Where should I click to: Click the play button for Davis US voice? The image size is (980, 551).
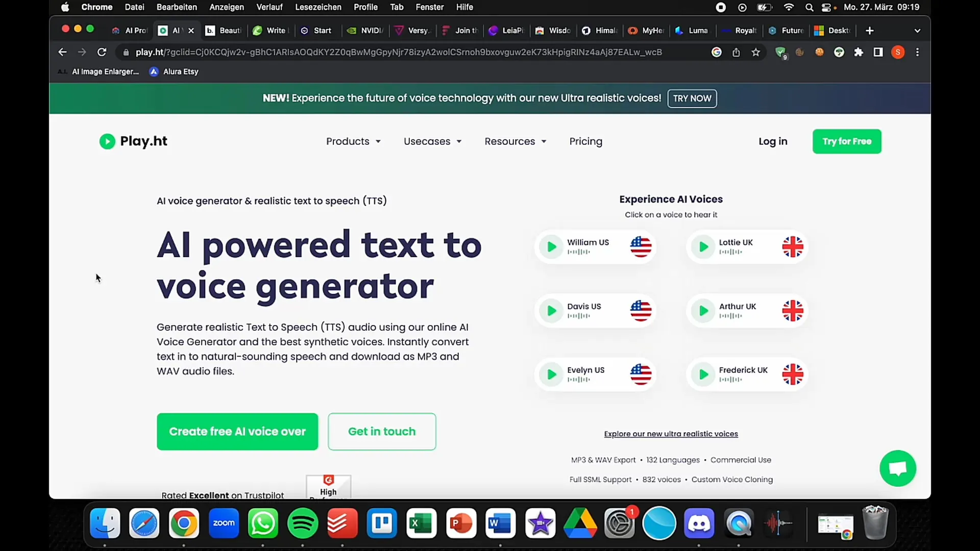click(x=551, y=310)
